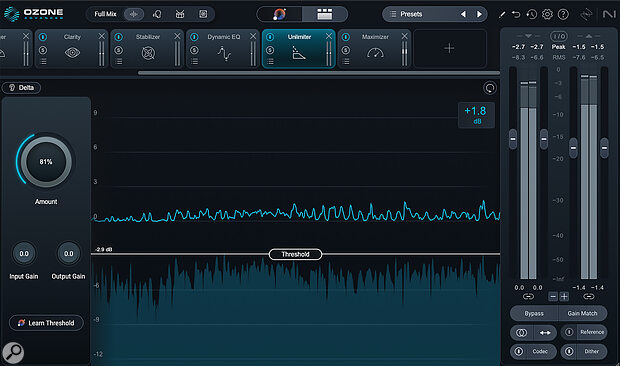Viewport: 620px width, 366px height.
Task: Open the Presets list
Action: point(411,14)
